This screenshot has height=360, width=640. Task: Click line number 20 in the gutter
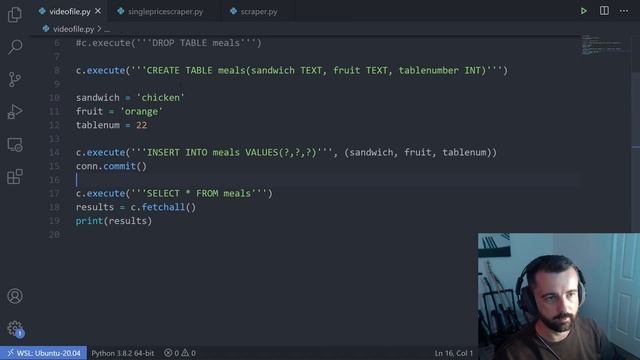point(54,235)
